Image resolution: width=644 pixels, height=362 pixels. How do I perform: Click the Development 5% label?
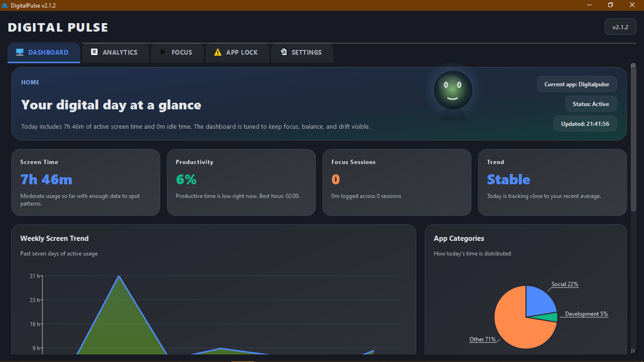tap(586, 314)
